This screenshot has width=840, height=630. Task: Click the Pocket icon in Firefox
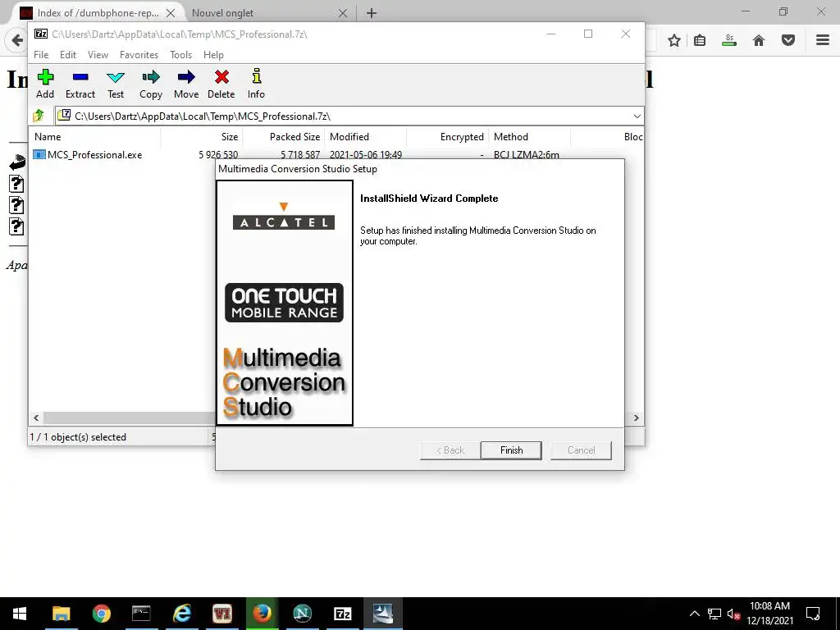tap(788, 40)
